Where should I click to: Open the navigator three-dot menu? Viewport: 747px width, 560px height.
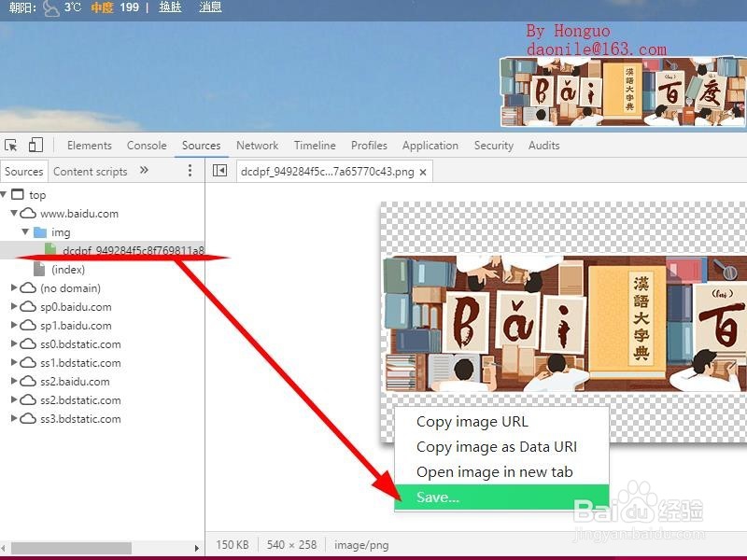click(190, 171)
